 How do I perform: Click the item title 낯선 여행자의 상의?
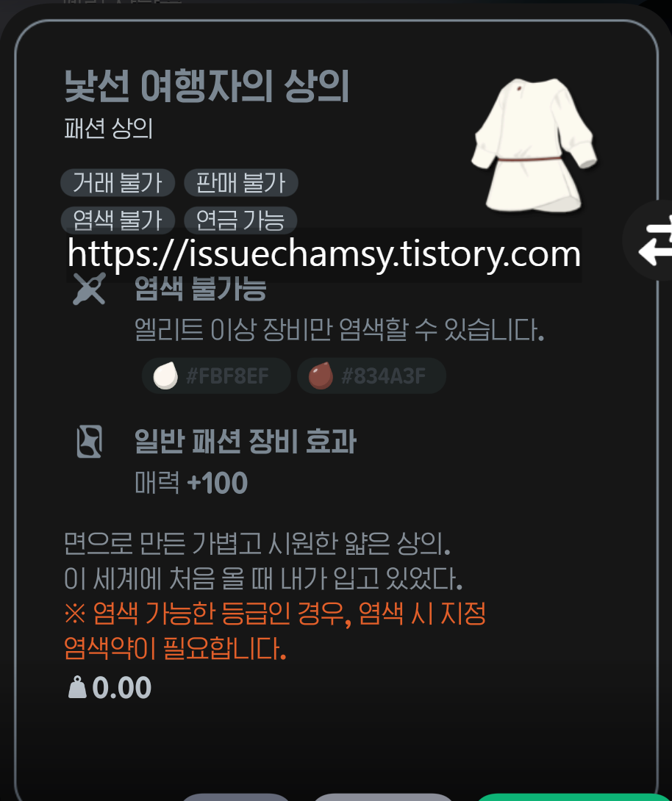pyautogui.click(x=207, y=86)
